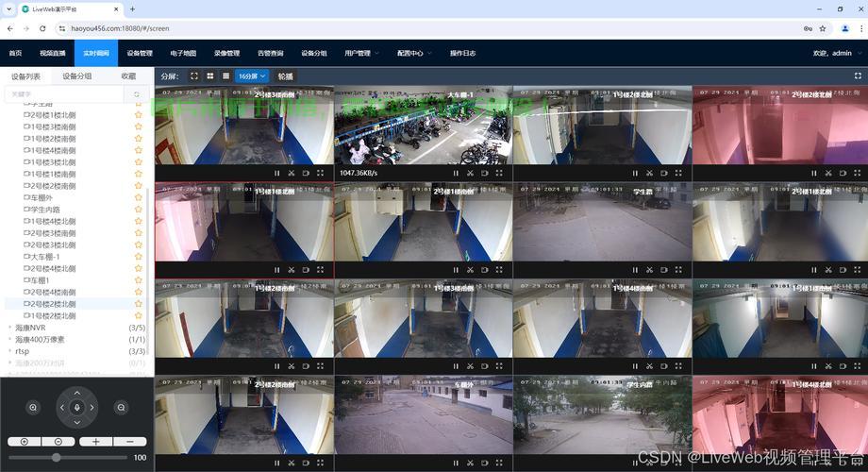
Task: Open the 用户管理 dropdown menu
Action: [361, 53]
